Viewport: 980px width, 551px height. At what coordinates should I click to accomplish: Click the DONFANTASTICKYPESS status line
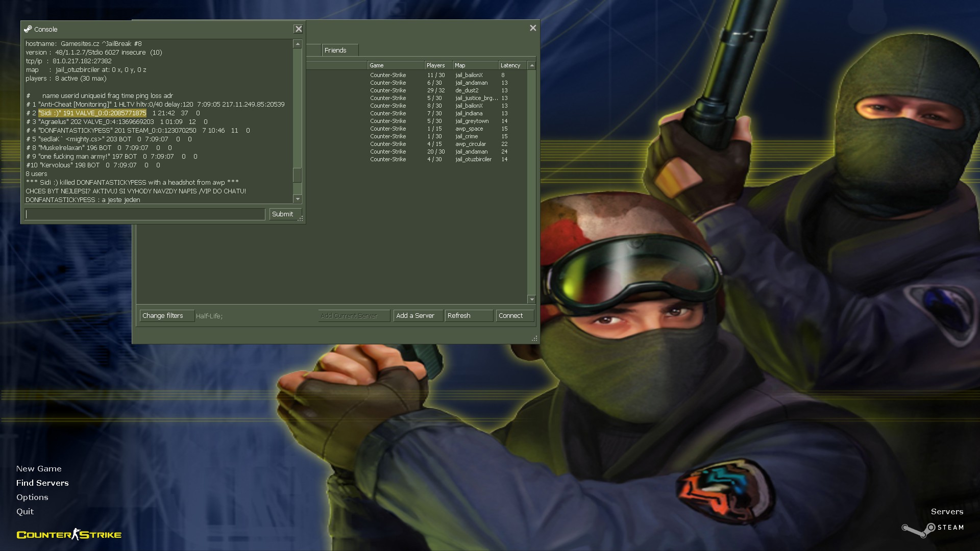pyautogui.click(x=138, y=131)
